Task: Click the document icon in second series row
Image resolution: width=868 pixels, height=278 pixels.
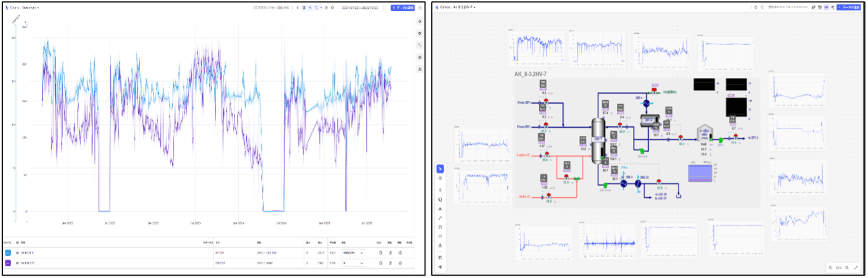Action: tap(381, 263)
